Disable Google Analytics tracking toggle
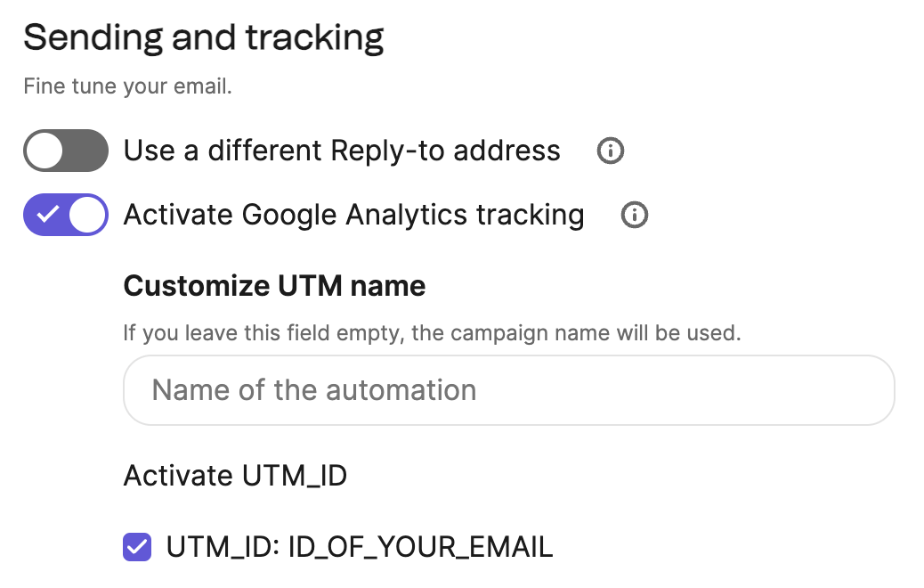The image size is (924, 588). tap(66, 216)
